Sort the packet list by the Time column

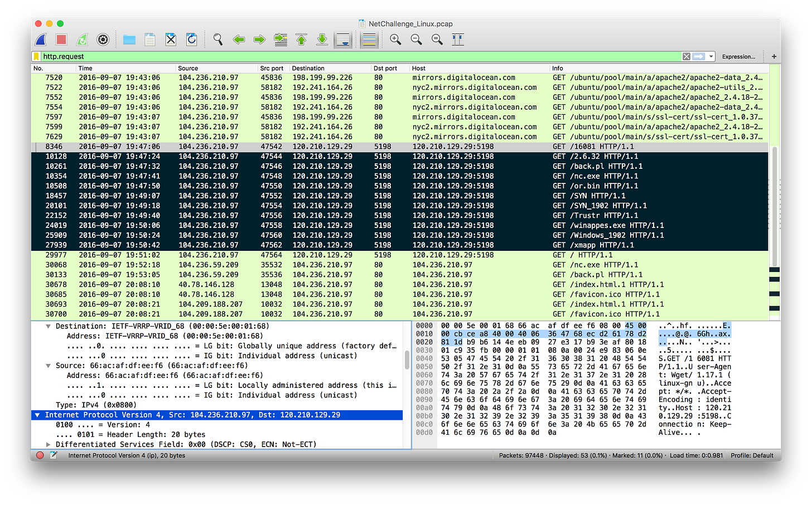pyautogui.click(x=126, y=68)
